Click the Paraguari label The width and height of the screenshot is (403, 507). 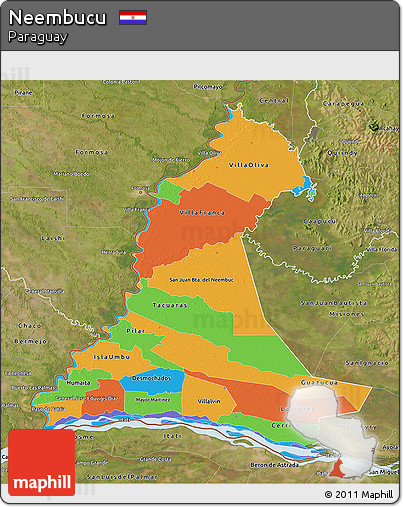coord(312,248)
